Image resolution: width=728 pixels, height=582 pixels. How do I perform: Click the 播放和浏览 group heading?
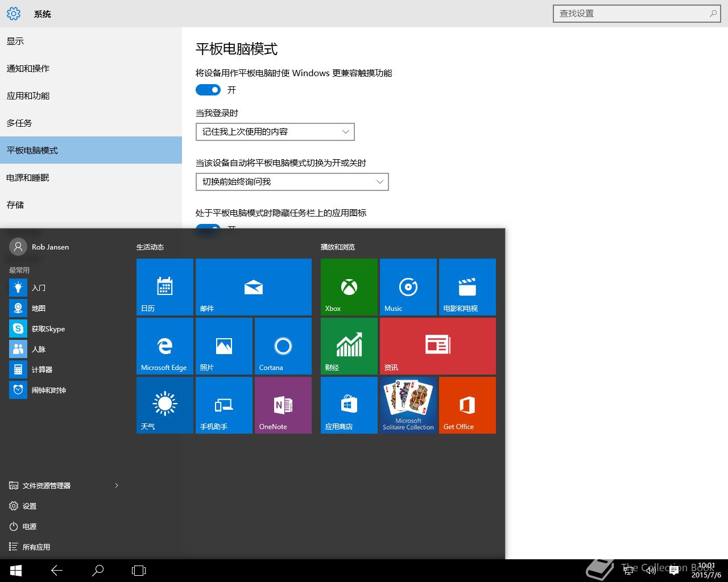point(338,247)
